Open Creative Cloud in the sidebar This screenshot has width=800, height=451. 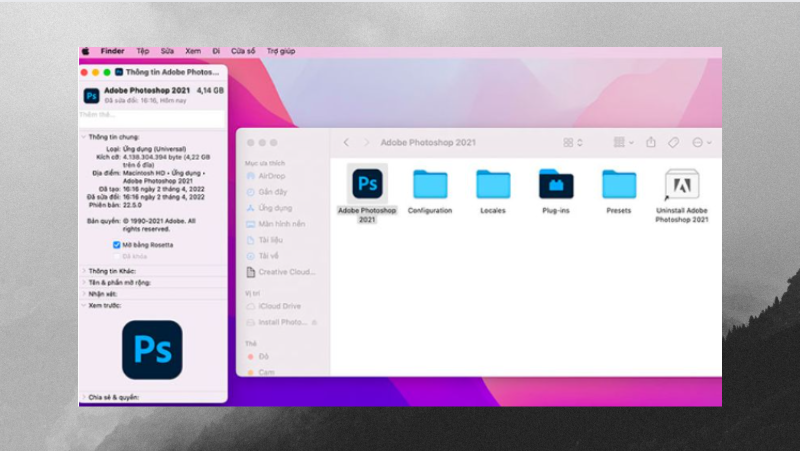coord(281,272)
